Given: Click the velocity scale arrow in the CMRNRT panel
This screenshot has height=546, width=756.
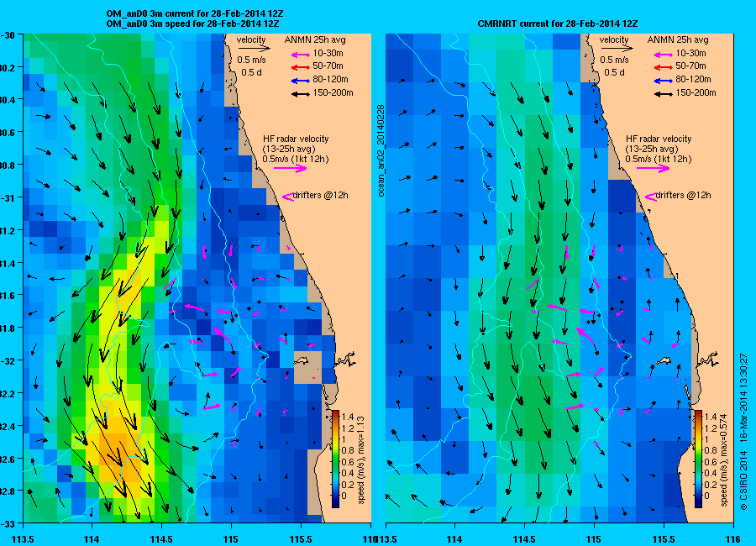Looking at the screenshot, I should coord(617,48).
